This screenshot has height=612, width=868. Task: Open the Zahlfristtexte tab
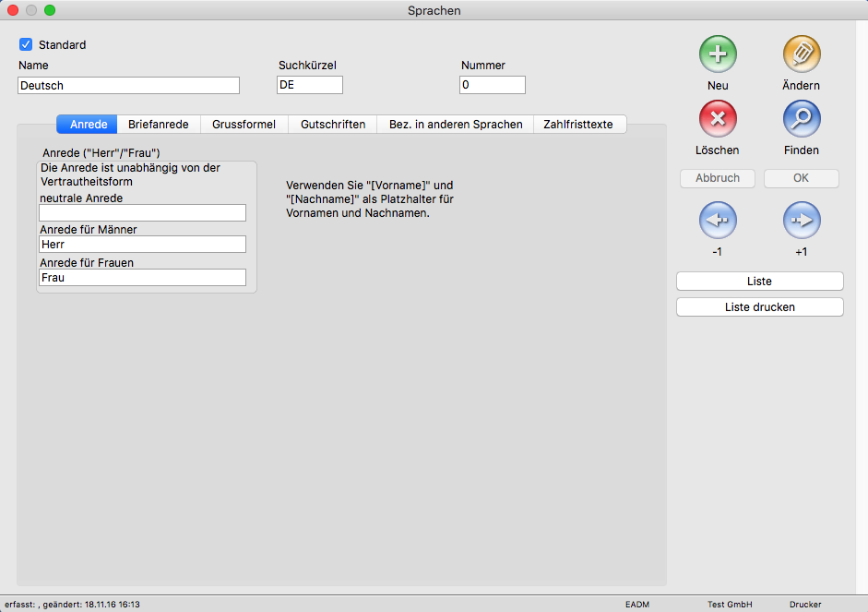click(578, 124)
